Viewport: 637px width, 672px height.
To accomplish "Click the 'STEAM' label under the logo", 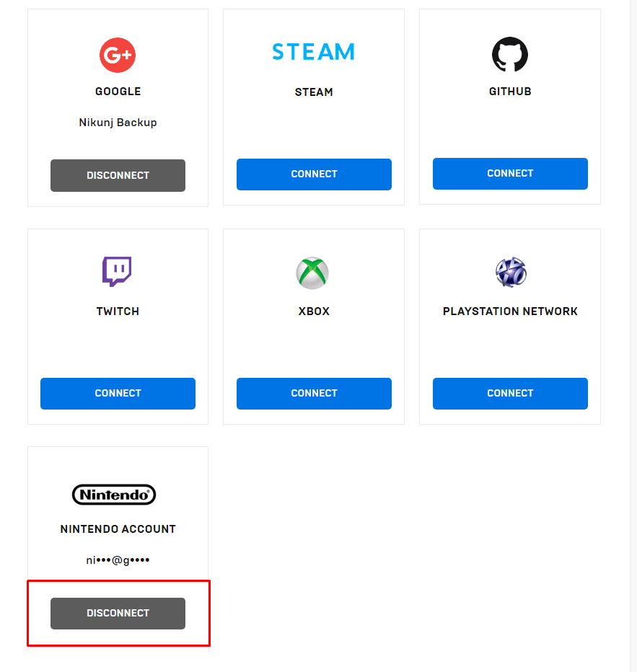I will 314,92.
